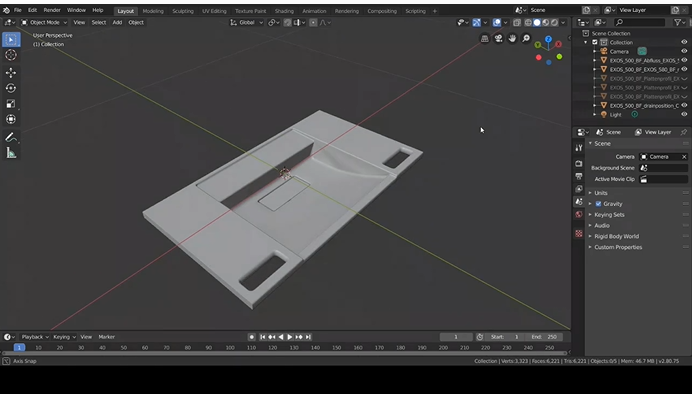The image size is (692, 394).
Task: Click the outliner search field
Action: tap(639, 23)
